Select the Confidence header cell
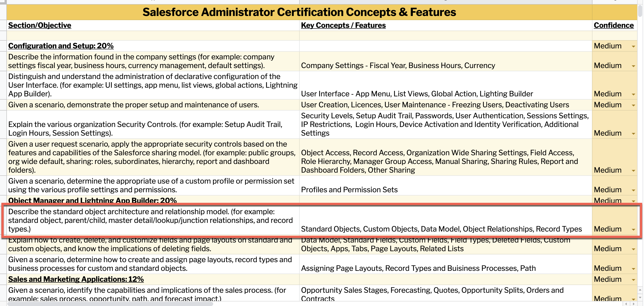644x306 pixels. click(x=615, y=25)
